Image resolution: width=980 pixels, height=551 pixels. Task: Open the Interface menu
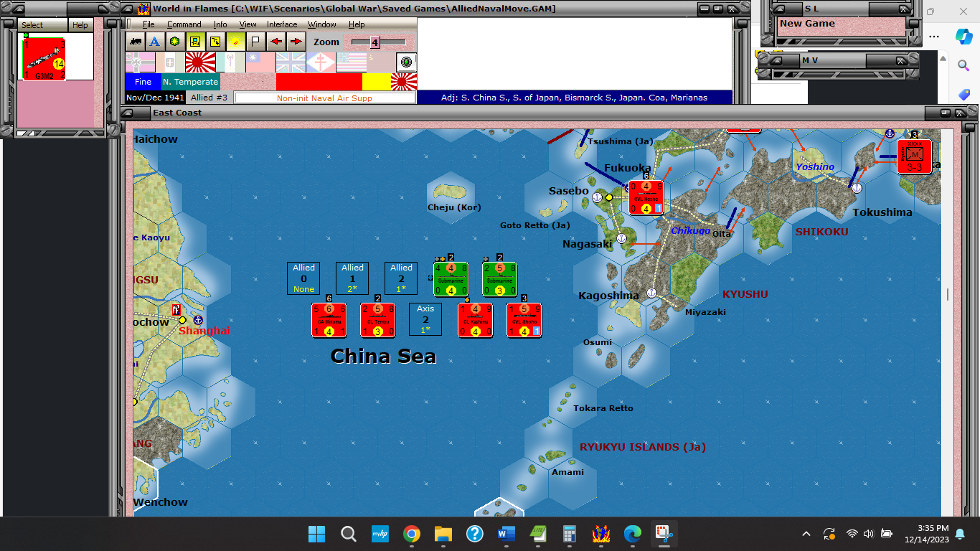pyautogui.click(x=282, y=24)
